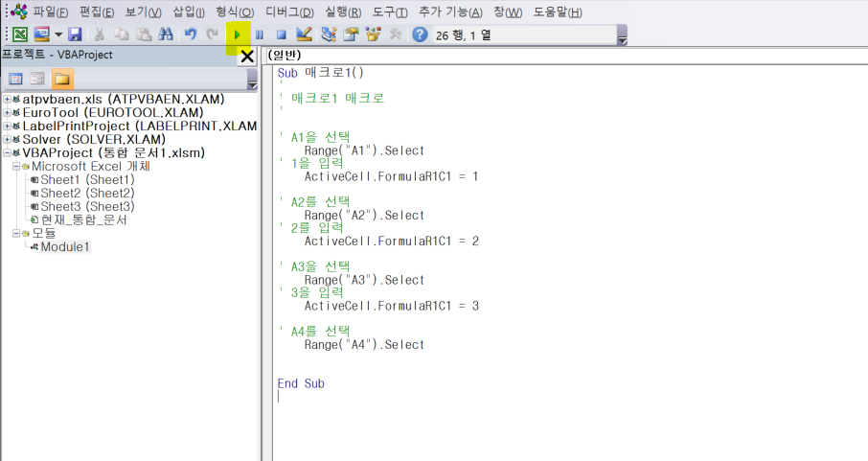The image size is (868, 461).
Task: Select the Solver (SOLVER.XLAM) project row
Action: [x=94, y=139]
